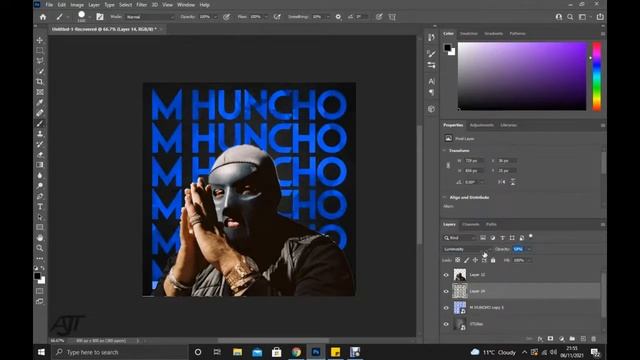Viewport: 640px width, 360px height.
Task: Click the add layer style fx icon
Action: tap(540, 339)
